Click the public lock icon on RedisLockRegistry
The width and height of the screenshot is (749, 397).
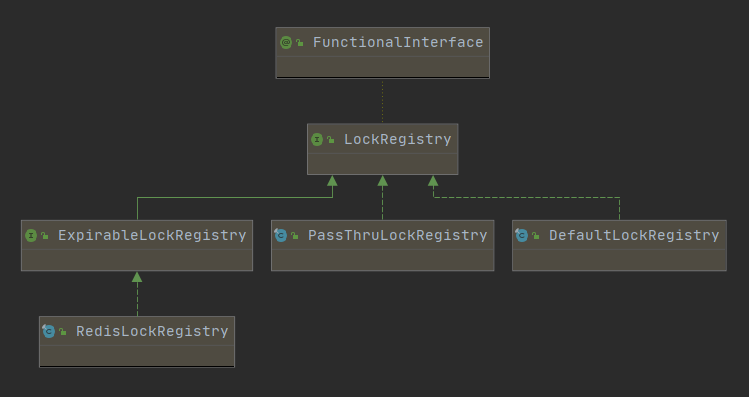(62, 332)
